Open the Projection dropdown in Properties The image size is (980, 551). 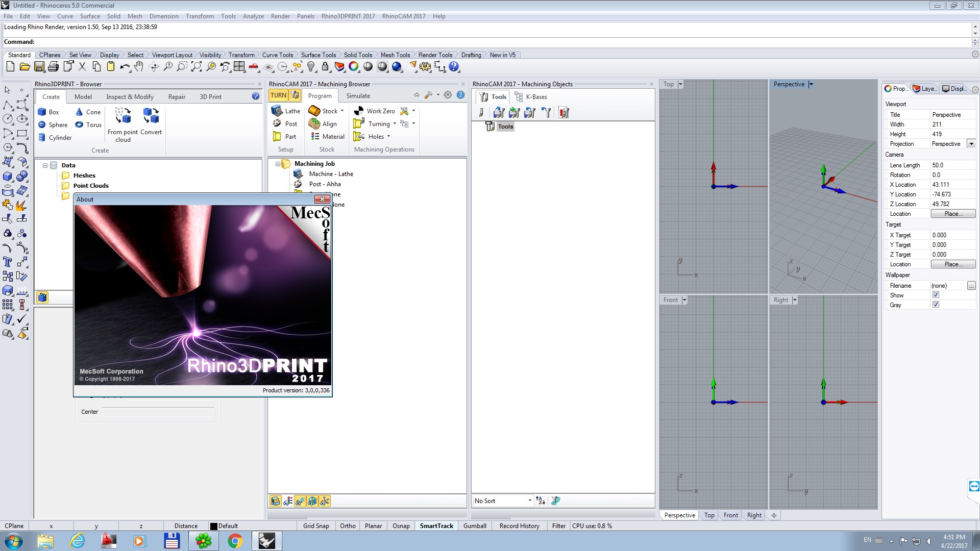coord(971,144)
